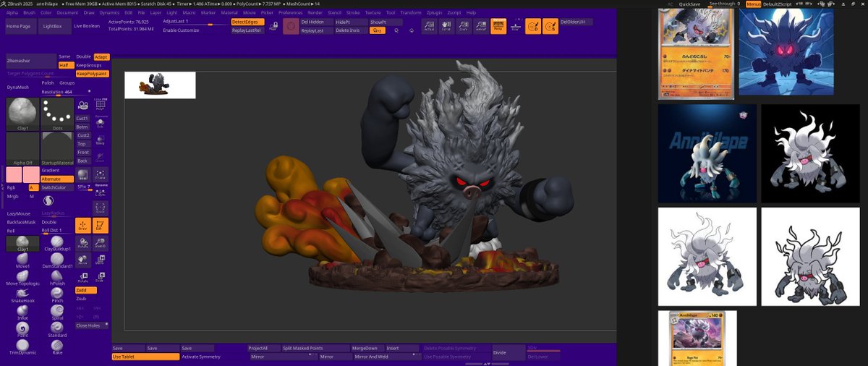This screenshot has height=366, width=868.
Task: Click MergeDown button
Action: [x=367, y=348]
